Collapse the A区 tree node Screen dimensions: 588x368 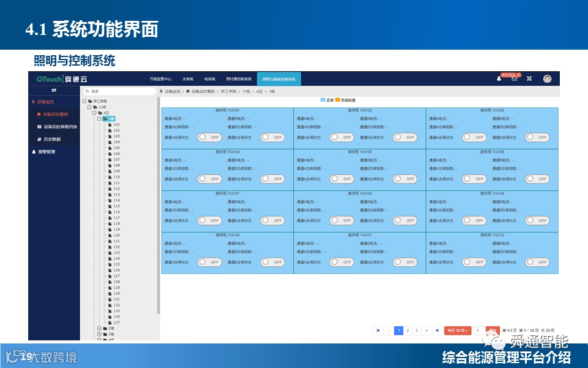[x=94, y=113]
